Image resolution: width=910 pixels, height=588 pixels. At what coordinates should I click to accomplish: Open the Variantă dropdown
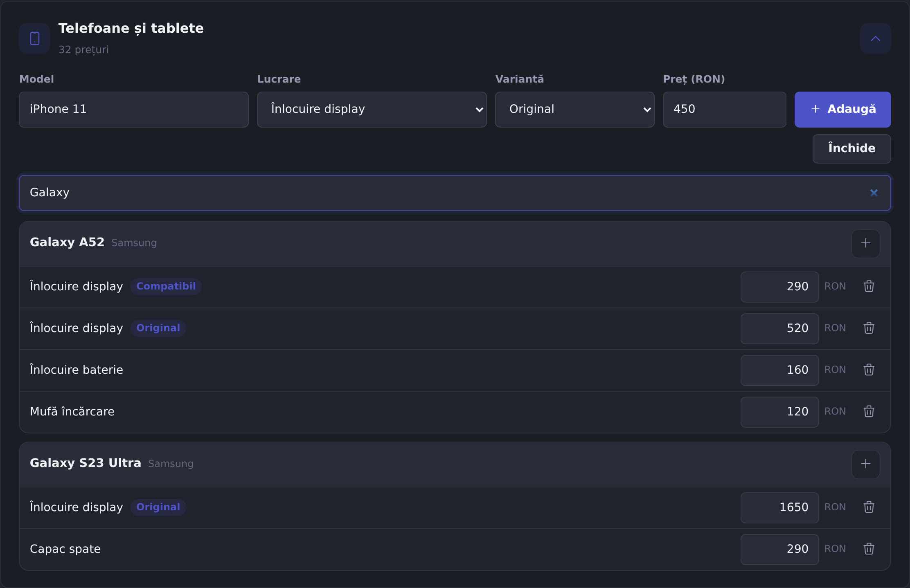tap(574, 110)
